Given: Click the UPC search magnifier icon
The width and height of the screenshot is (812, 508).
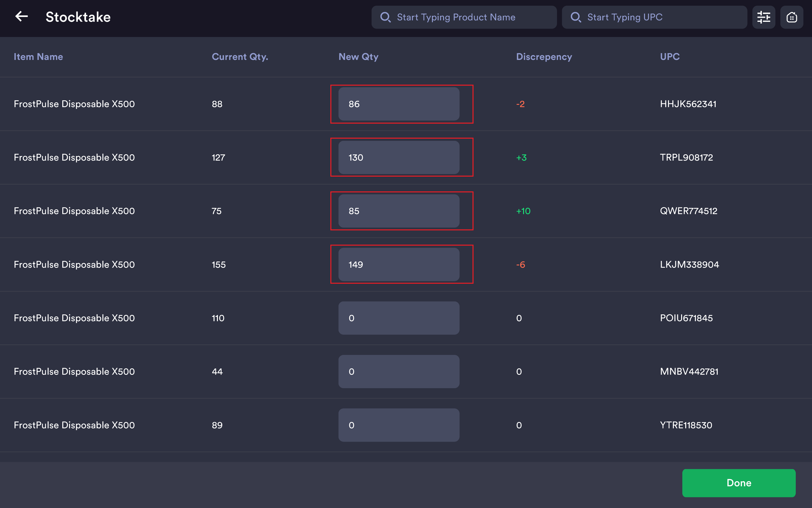Looking at the screenshot, I should pos(576,17).
